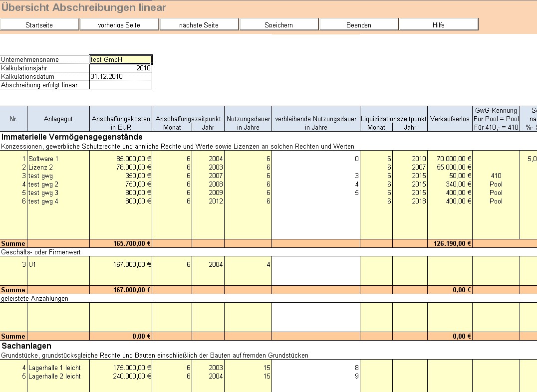The height and width of the screenshot is (392, 537).
Task: Select the Kalkulationsjahr value 2010
Action: (120, 68)
